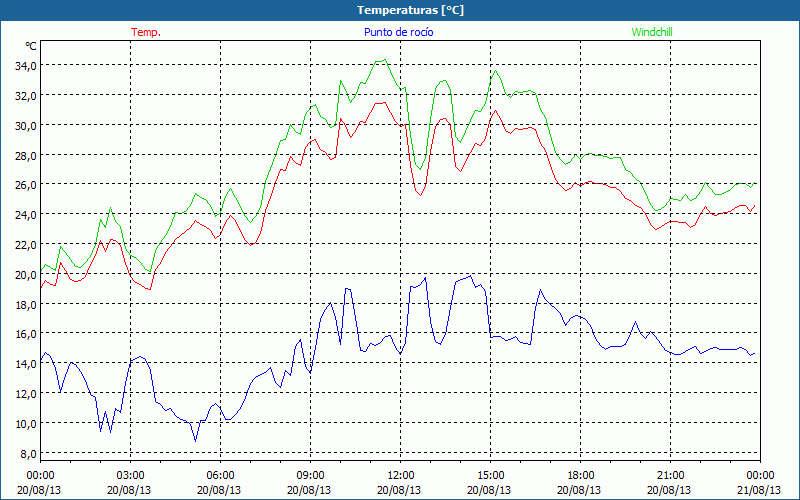Viewport: 800px width, 500px height.
Task: Select the green Windchill legend label
Action: (652, 32)
